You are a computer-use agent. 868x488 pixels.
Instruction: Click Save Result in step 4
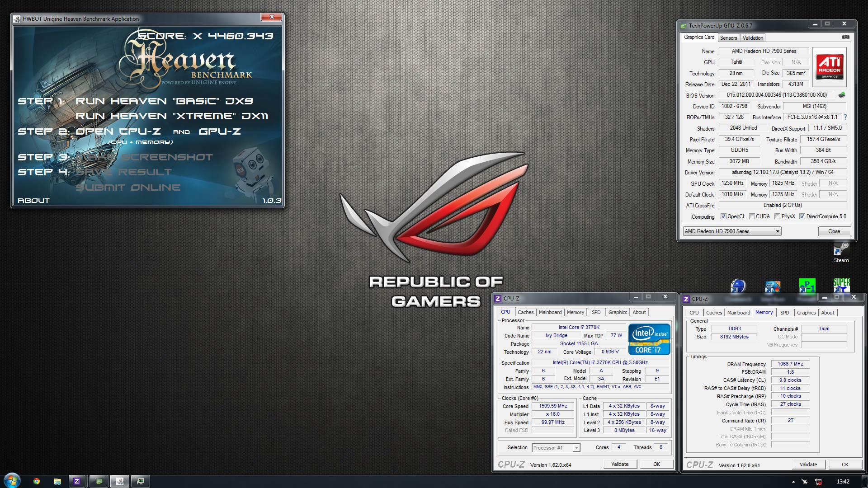pos(123,172)
